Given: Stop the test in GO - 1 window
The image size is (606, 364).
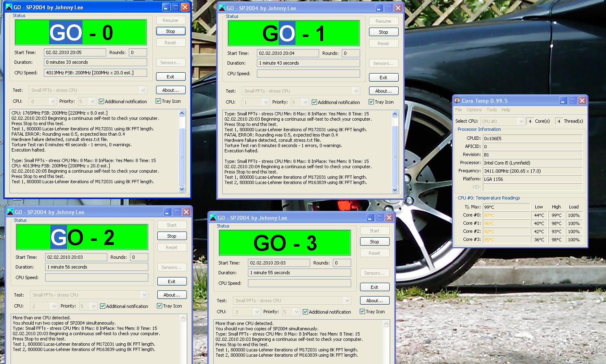Looking at the screenshot, I should tap(384, 32).
